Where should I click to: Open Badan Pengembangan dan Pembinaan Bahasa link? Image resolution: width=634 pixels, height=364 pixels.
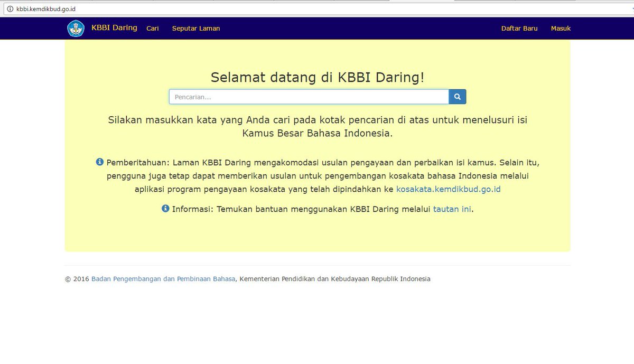163,279
